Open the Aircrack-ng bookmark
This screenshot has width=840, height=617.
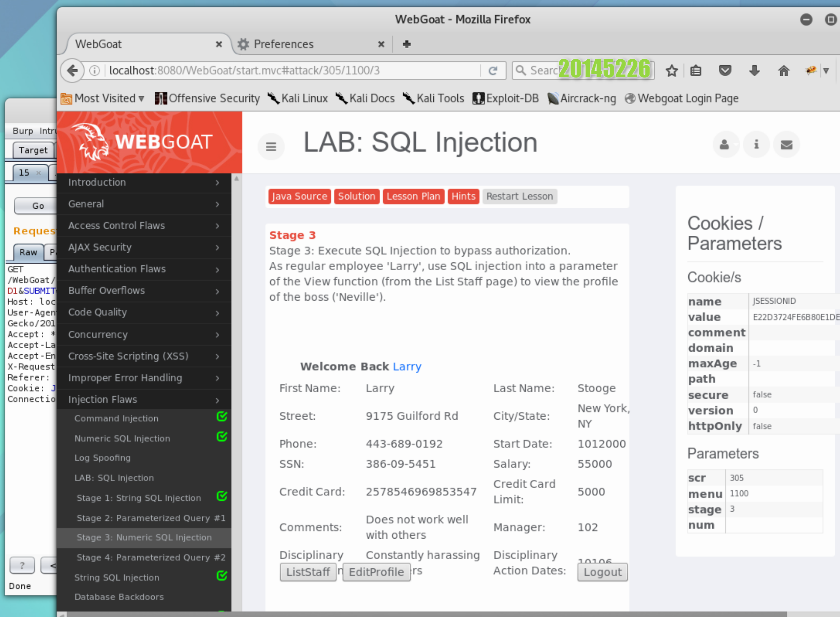tap(582, 98)
